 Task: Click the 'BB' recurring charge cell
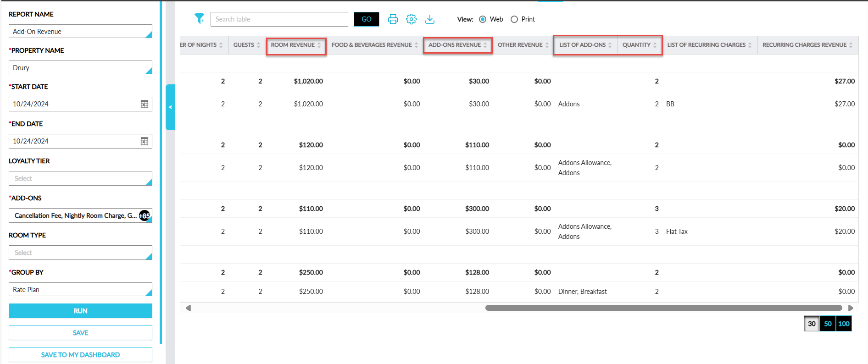pos(670,104)
